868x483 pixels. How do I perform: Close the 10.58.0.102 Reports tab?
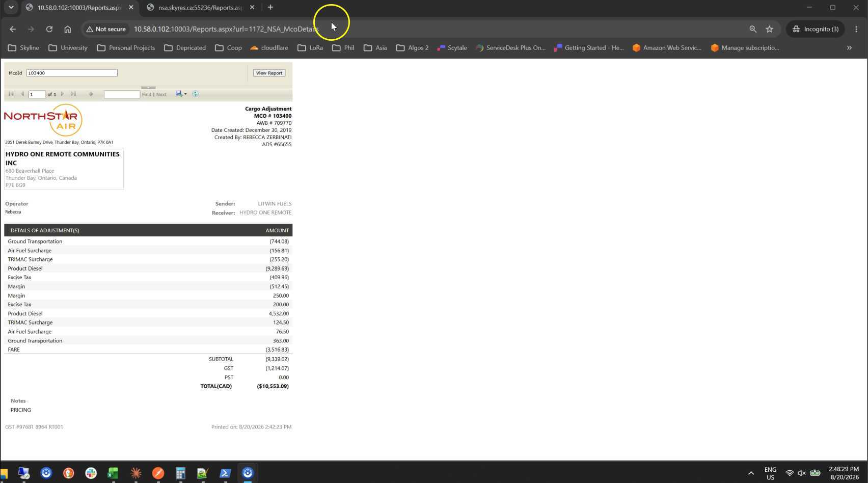131,8
